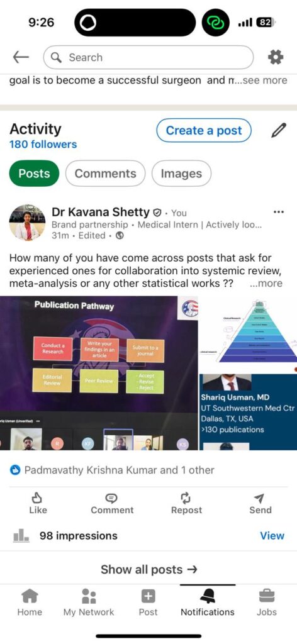Open the My Network tab

89,602
